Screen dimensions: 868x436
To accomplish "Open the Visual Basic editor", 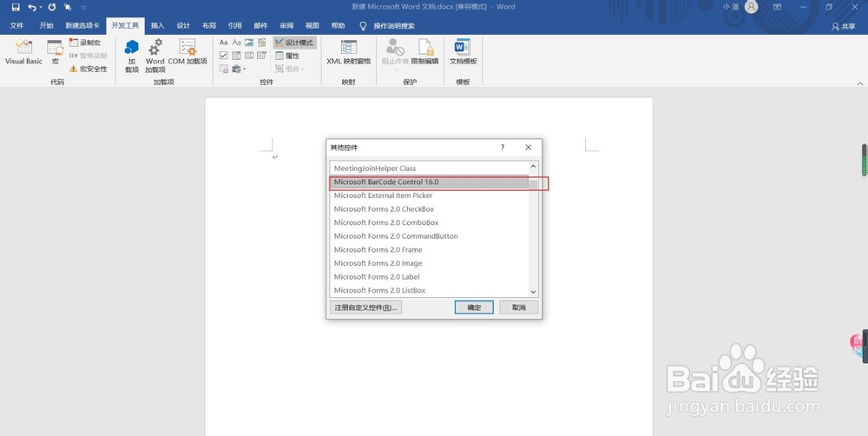I will point(23,53).
